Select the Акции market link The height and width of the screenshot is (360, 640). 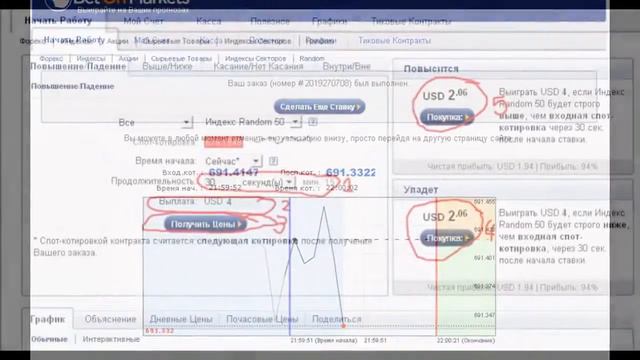[128, 59]
